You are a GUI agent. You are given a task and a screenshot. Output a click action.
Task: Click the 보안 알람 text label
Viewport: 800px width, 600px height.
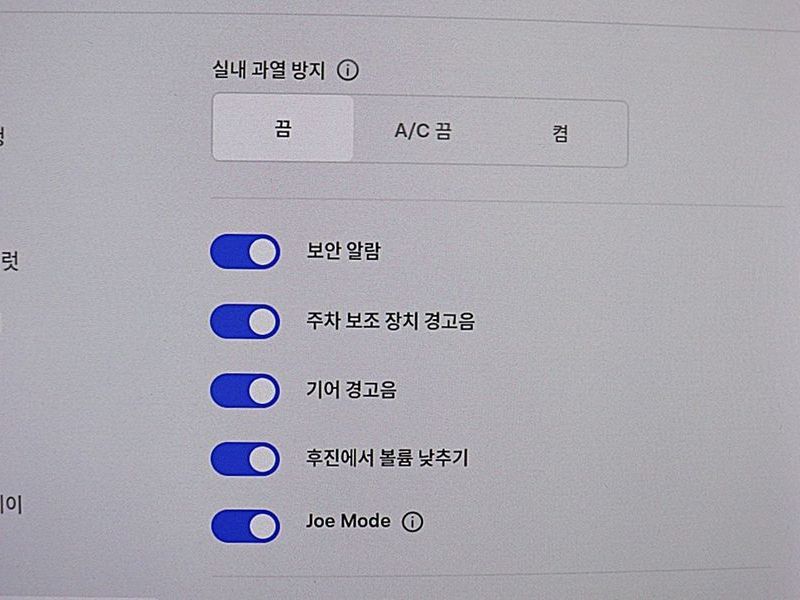[343, 251]
